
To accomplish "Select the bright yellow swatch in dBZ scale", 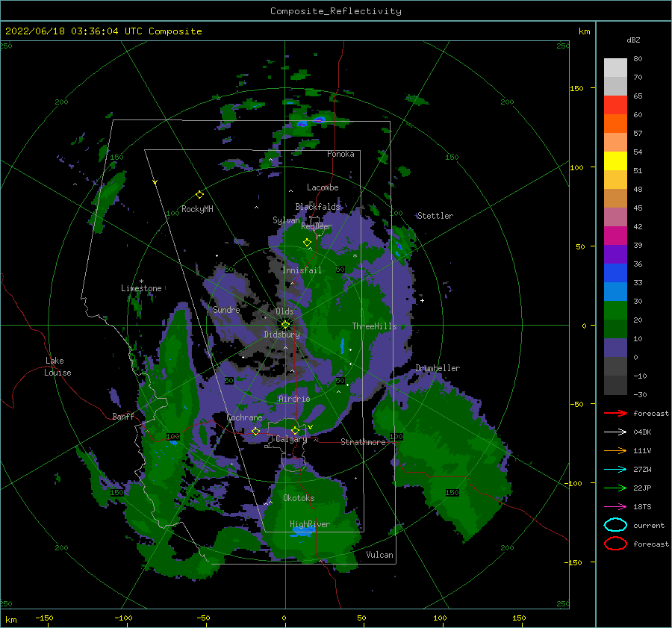I will click(615, 161).
